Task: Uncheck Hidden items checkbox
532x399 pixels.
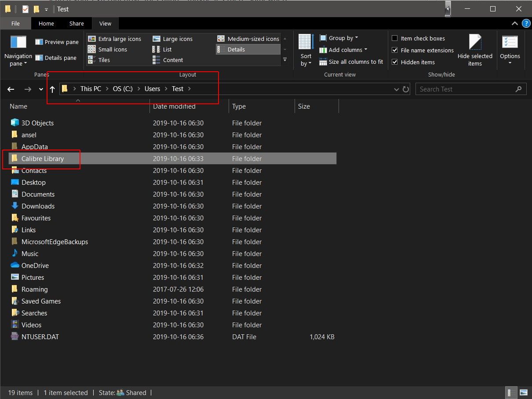Action: [413, 62]
